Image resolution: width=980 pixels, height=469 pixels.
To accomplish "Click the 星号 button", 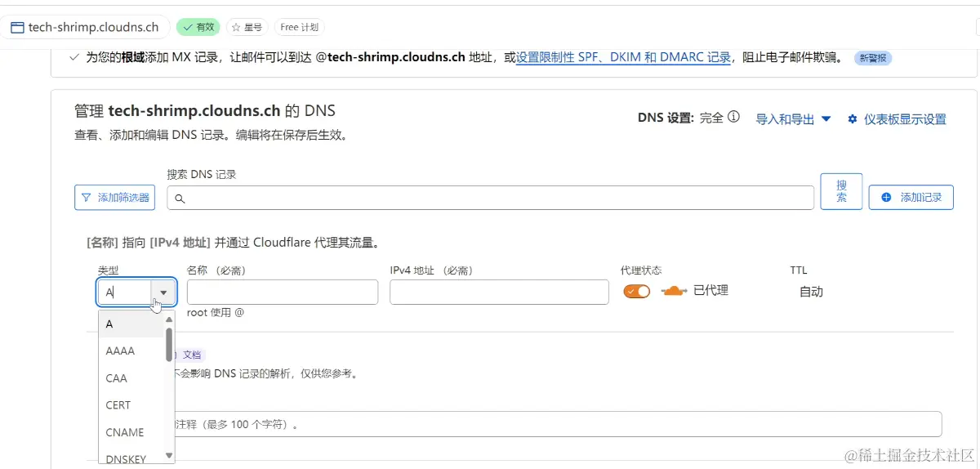I will tap(246, 27).
